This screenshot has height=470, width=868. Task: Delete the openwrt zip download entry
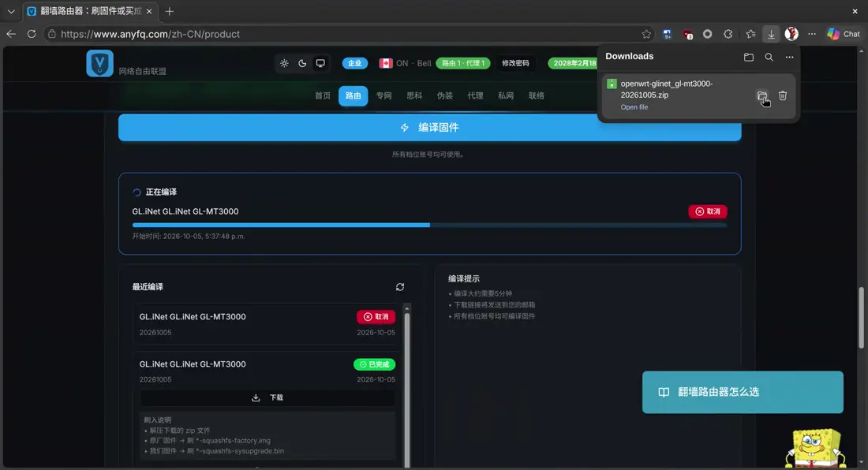coord(783,95)
